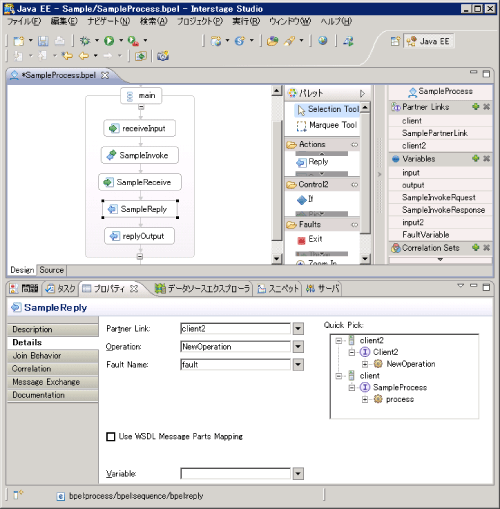Open the Message Exchange section

53,382
